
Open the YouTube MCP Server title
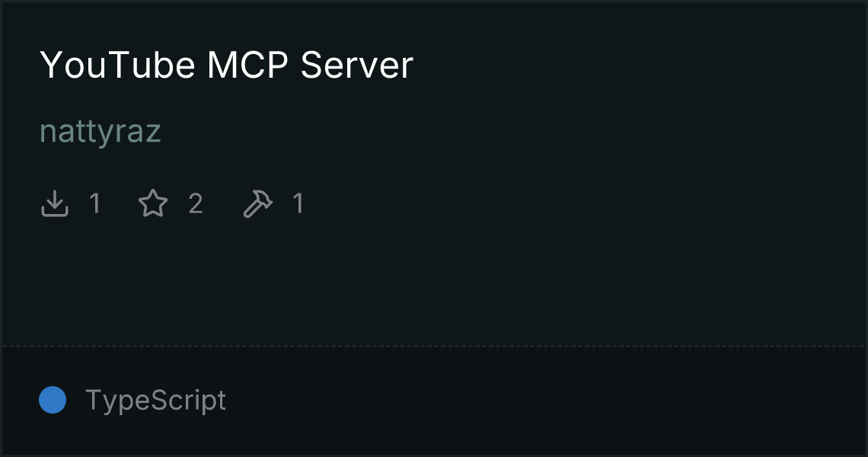(x=226, y=65)
